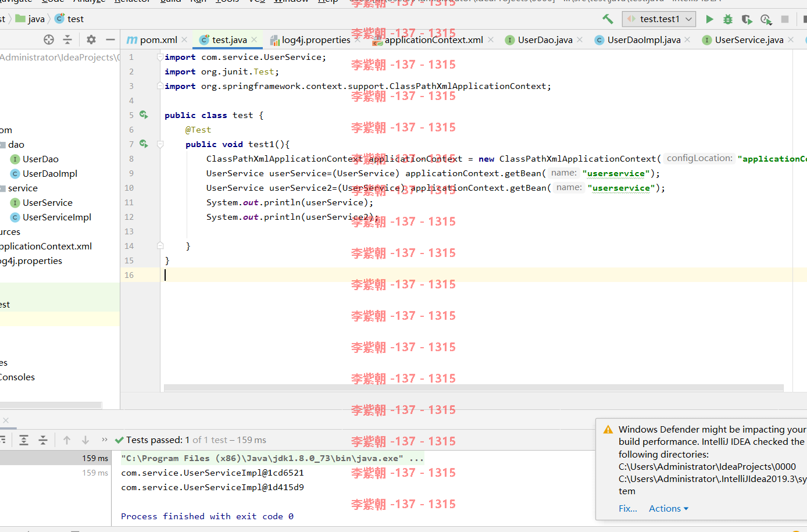
Task: Expand all test results icon
Action: pyautogui.click(x=24, y=440)
